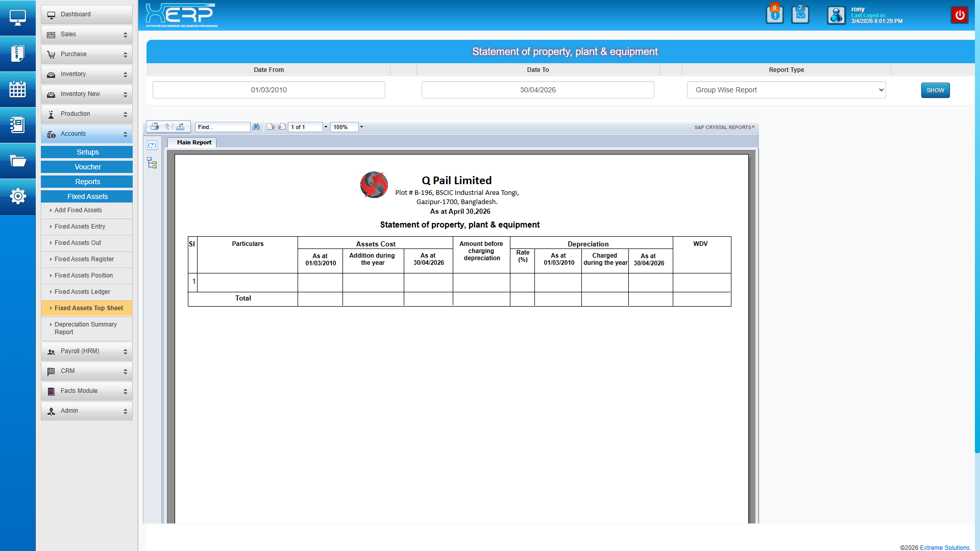Click the binoculars find icon

tap(256, 127)
